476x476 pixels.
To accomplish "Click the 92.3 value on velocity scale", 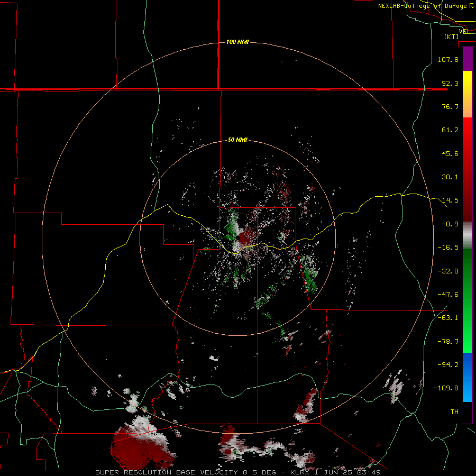I will coord(450,83).
